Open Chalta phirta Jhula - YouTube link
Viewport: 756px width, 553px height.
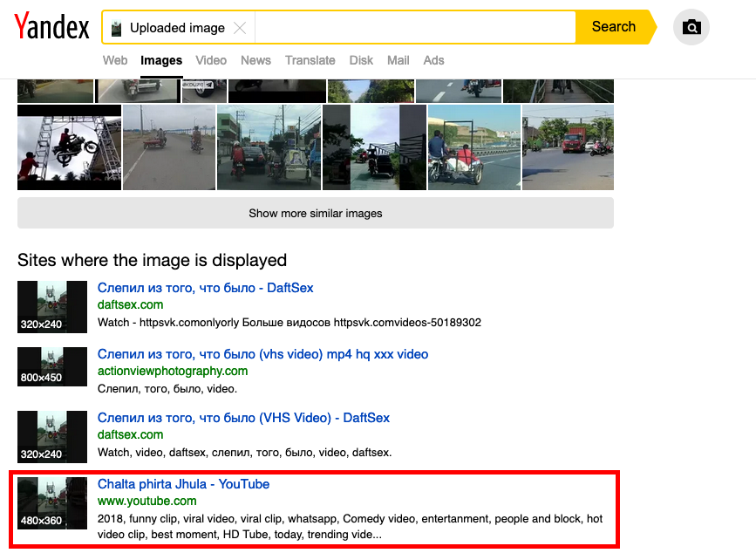tap(183, 484)
